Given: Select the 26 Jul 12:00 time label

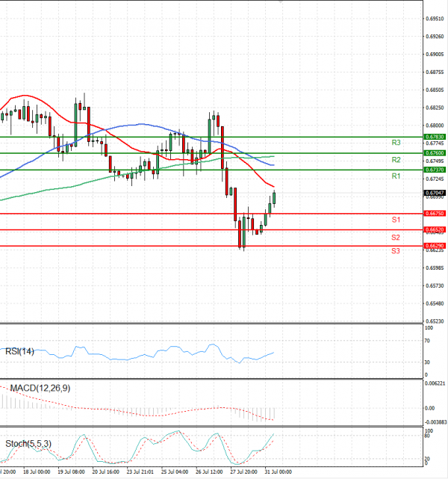Looking at the screenshot, I should point(209,472).
